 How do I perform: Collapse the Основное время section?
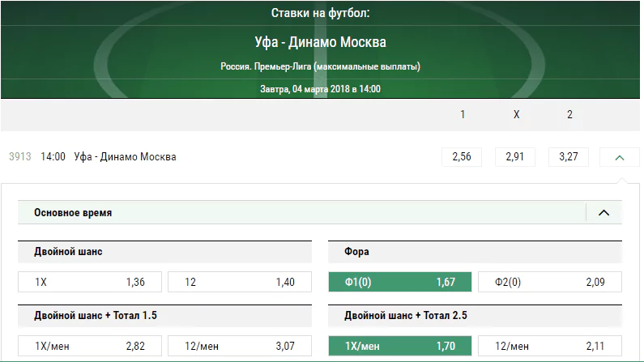(603, 213)
